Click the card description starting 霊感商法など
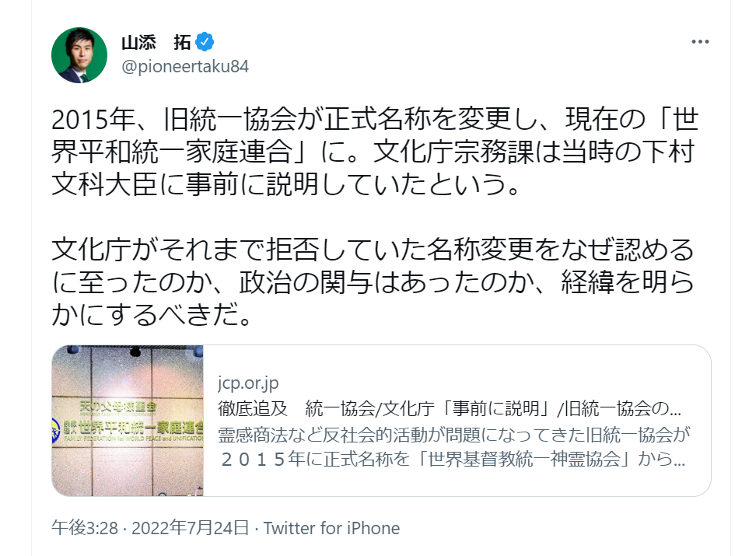Viewport: 756px width, 556px height. coord(453,433)
